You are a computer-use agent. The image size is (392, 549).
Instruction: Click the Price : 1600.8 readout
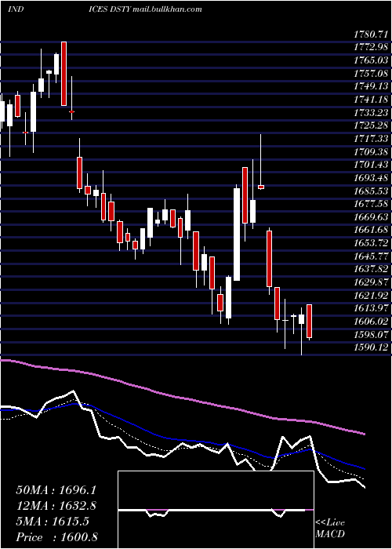[x=56, y=537]
